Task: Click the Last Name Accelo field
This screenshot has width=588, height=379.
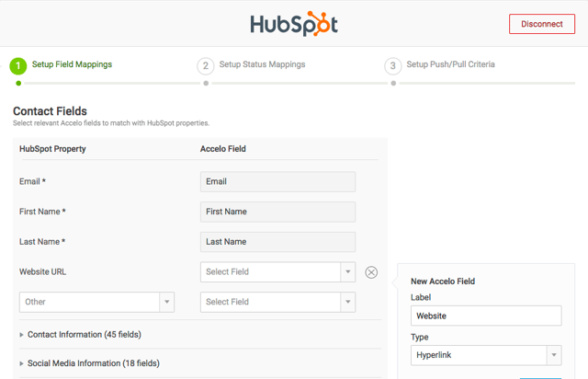Action: 277,242
